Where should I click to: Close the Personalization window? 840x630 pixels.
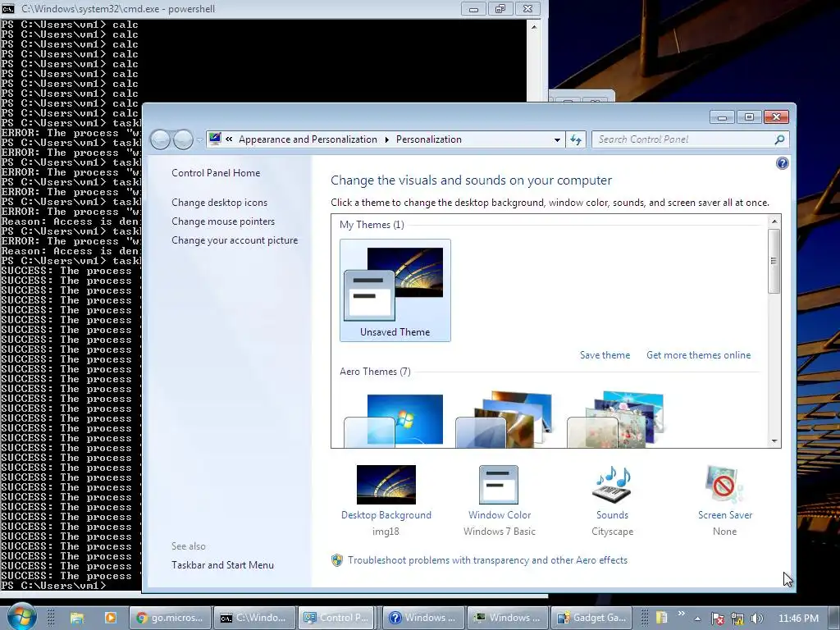[x=776, y=116]
